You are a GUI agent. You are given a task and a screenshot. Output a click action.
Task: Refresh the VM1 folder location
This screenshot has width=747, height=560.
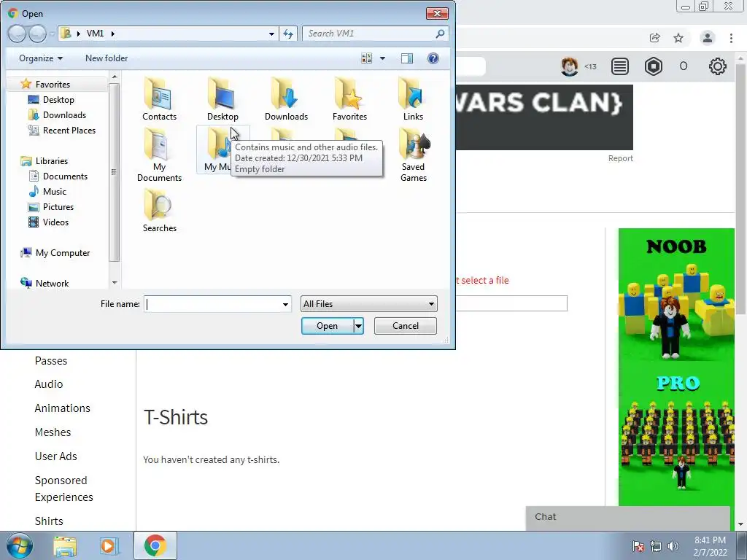coord(288,34)
